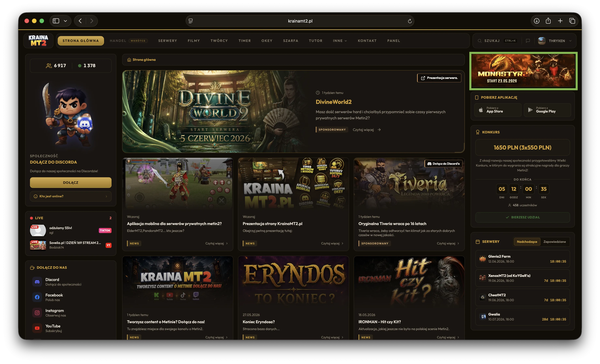
Task: Open the Safari downloads icon
Action: click(x=536, y=21)
